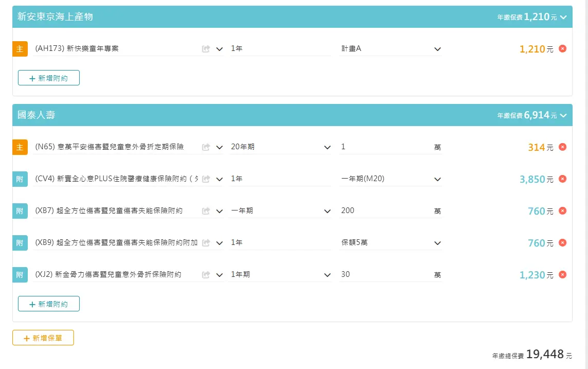Open share icon for N65 product
Screen dimensions: 588x369
tap(206, 147)
